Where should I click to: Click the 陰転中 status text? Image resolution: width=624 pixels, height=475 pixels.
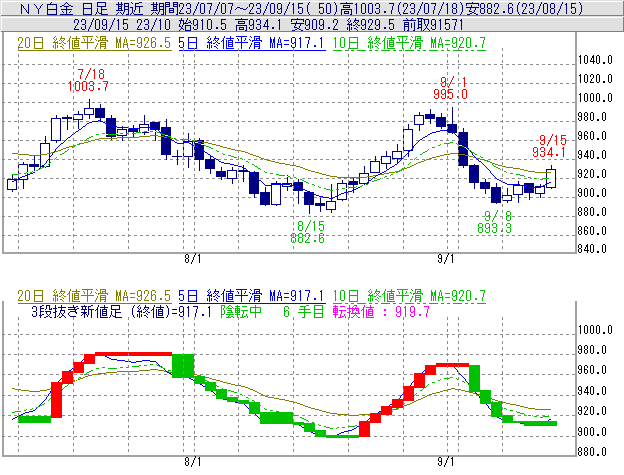pyautogui.click(x=242, y=311)
